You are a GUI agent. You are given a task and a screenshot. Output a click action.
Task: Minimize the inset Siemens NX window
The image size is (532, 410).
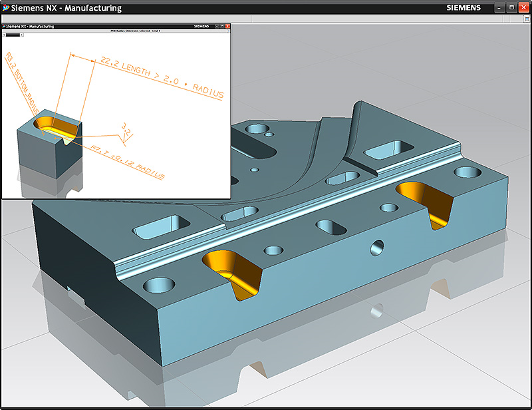[x=217, y=26]
